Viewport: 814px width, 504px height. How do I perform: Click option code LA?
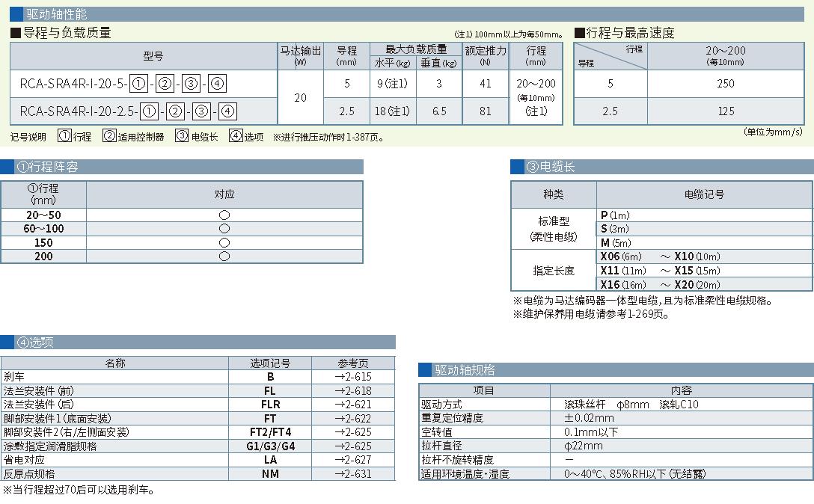[271, 460]
